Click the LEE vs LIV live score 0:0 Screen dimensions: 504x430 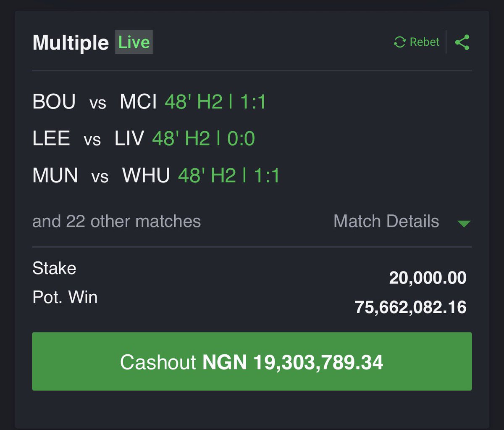241,139
